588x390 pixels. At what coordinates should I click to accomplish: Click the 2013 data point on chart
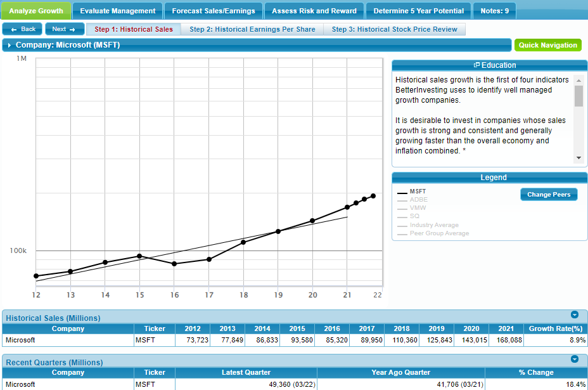(x=70, y=271)
